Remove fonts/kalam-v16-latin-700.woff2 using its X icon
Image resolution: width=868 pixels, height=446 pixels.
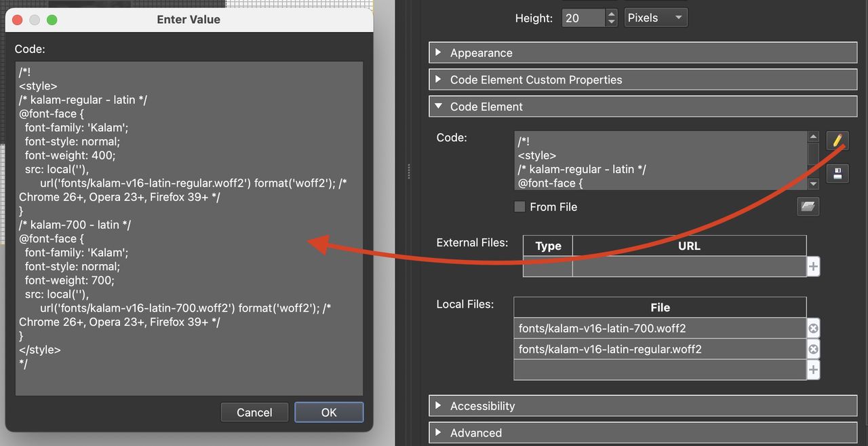pyautogui.click(x=813, y=328)
